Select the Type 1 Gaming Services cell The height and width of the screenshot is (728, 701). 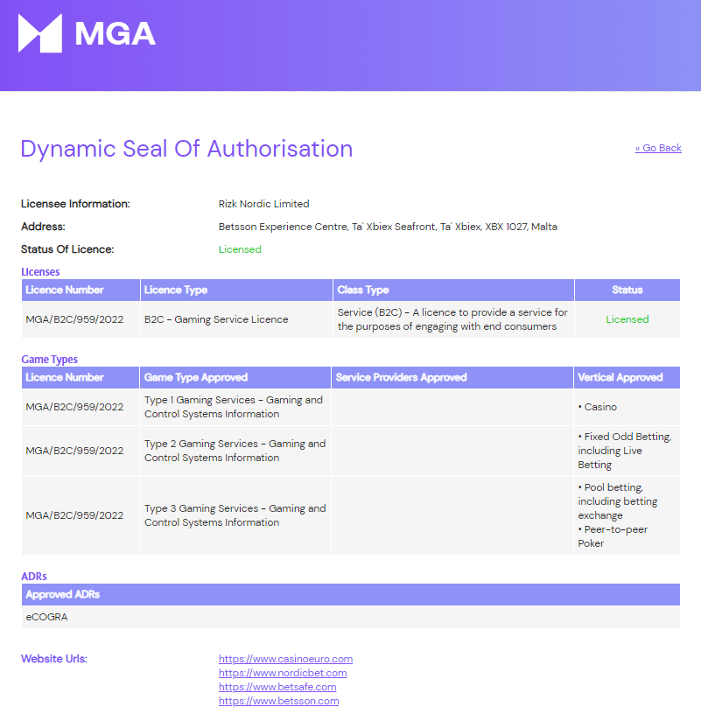tap(234, 407)
